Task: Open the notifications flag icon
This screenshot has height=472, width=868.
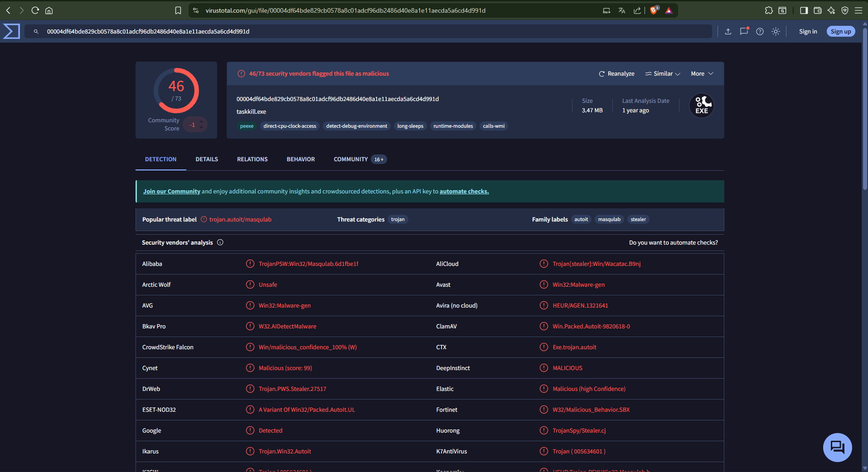Action: pyautogui.click(x=744, y=31)
